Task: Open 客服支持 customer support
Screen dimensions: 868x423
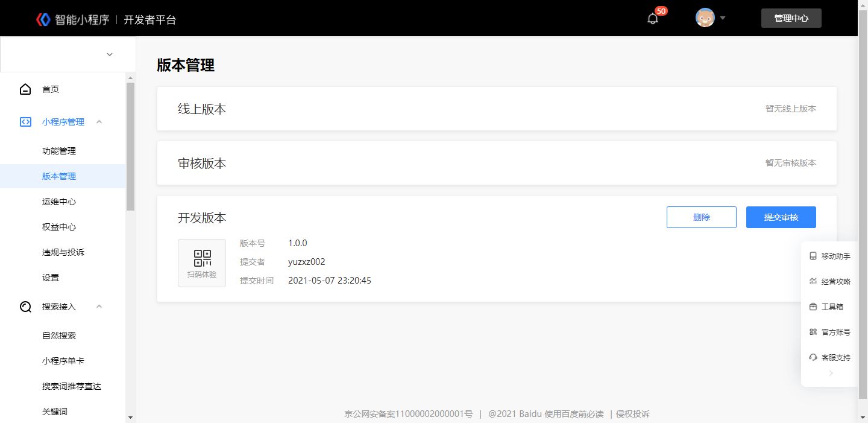Action: pyautogui.click(x=829, y=358)
